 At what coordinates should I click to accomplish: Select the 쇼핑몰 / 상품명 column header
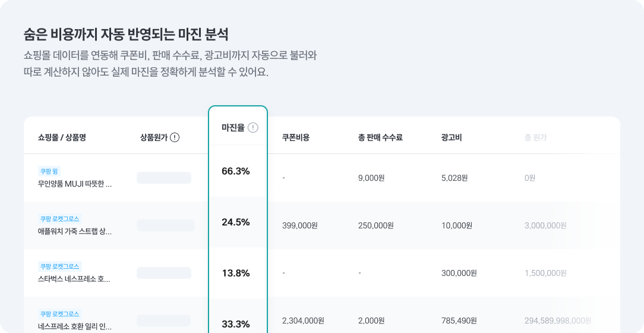[62, 137]
